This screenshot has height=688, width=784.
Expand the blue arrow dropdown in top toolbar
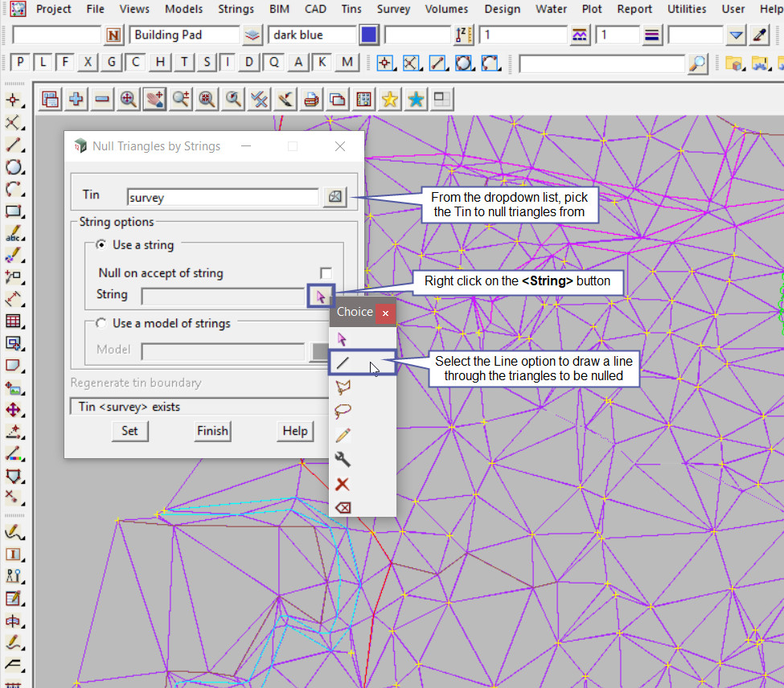click(736, 35)
